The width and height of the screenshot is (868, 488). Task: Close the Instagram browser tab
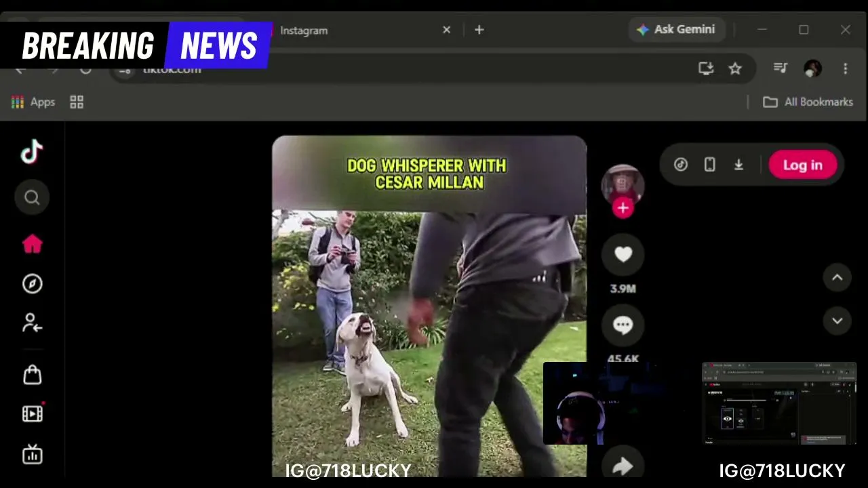[x=446, y=30]
